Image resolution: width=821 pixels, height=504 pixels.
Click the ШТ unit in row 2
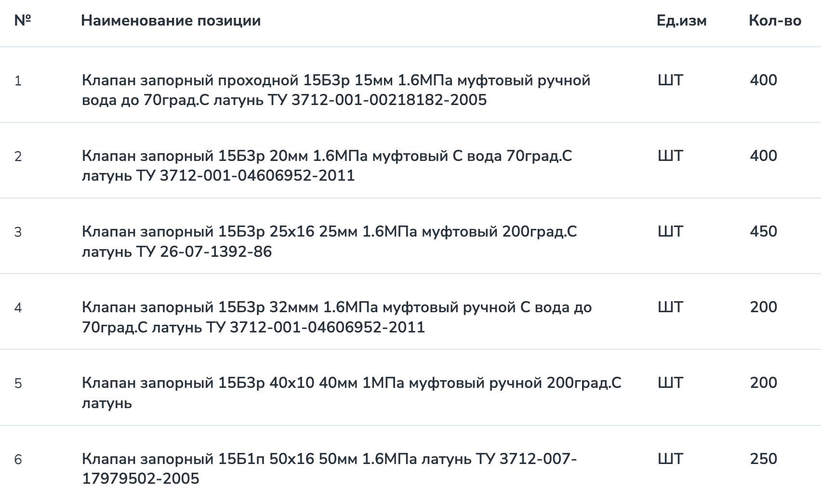(670, 156)
